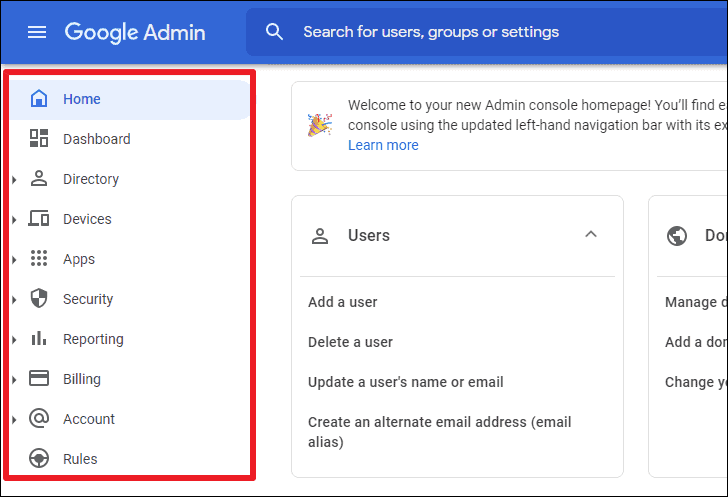The width and height of the screenshot is (728, 497).
Task: Click the Rules steering wheel icon
Action: tap(39, 458)
